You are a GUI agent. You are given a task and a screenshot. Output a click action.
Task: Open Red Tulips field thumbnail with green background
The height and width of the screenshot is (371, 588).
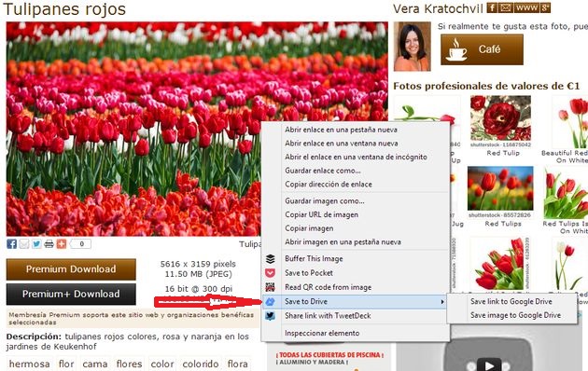500,188
